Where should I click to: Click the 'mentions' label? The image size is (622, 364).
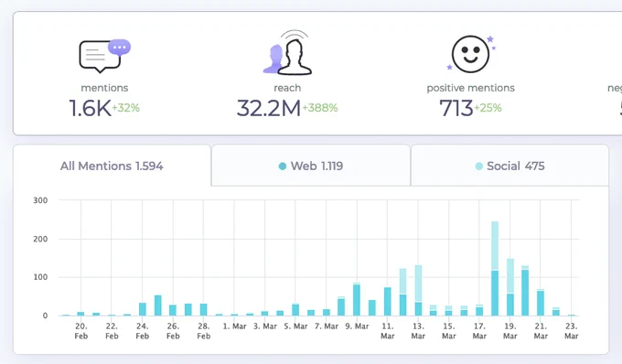click(104, 88)
